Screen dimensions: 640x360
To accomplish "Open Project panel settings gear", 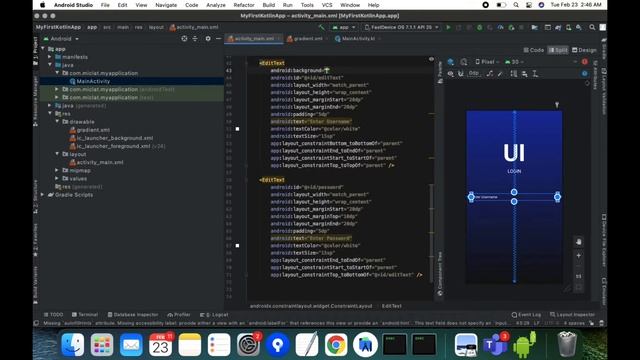I will 208,38.
